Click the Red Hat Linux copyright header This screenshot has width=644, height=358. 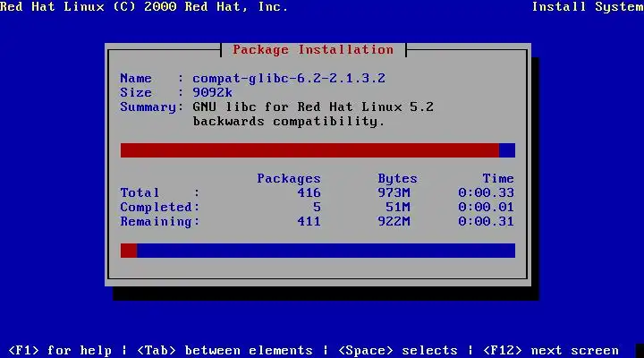click(x=144, y=7)
